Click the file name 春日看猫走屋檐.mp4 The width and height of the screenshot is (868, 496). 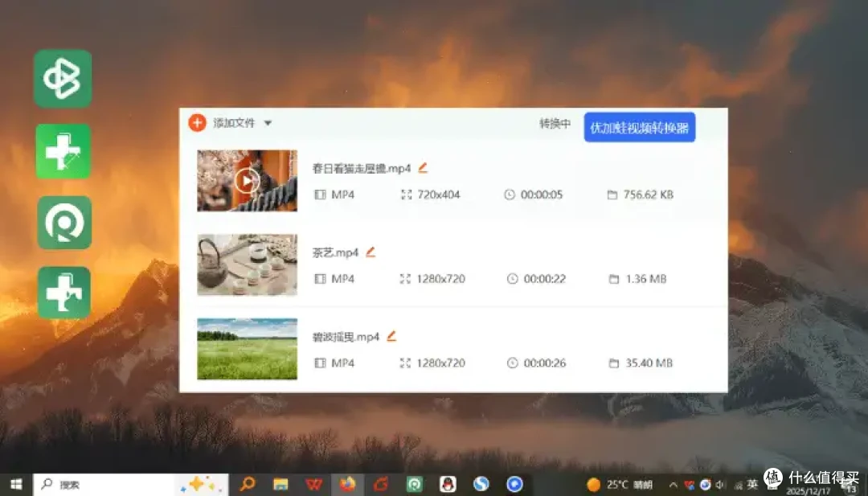(x=362, y=168)
